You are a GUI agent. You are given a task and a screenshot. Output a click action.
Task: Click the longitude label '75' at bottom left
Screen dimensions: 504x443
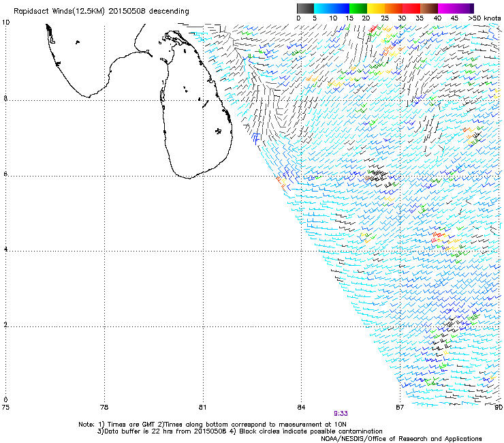point(5,408)
